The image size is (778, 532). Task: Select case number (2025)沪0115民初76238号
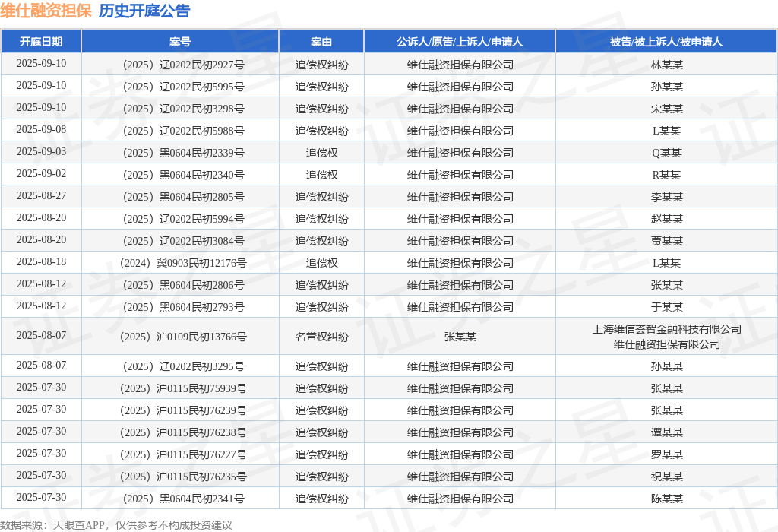tap(183, 432)
